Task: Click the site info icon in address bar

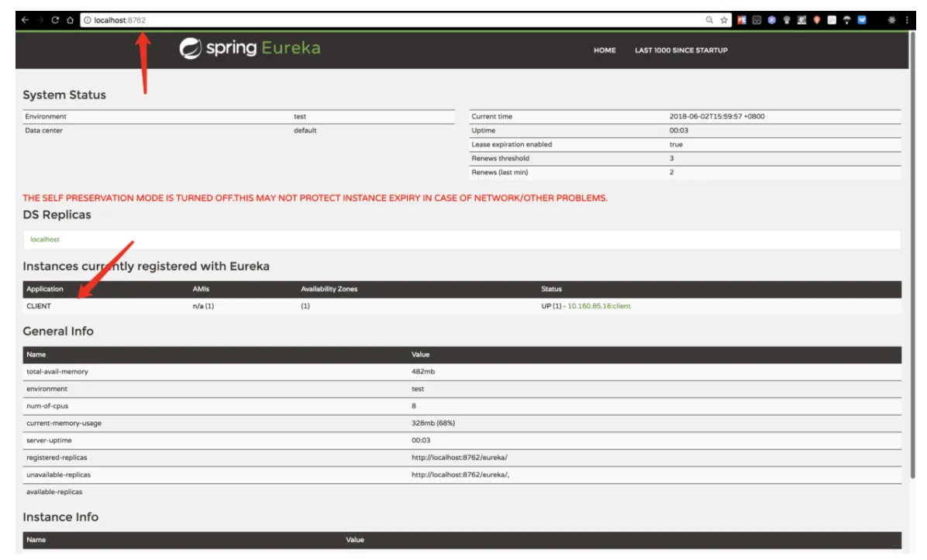Action: [88, 20]
